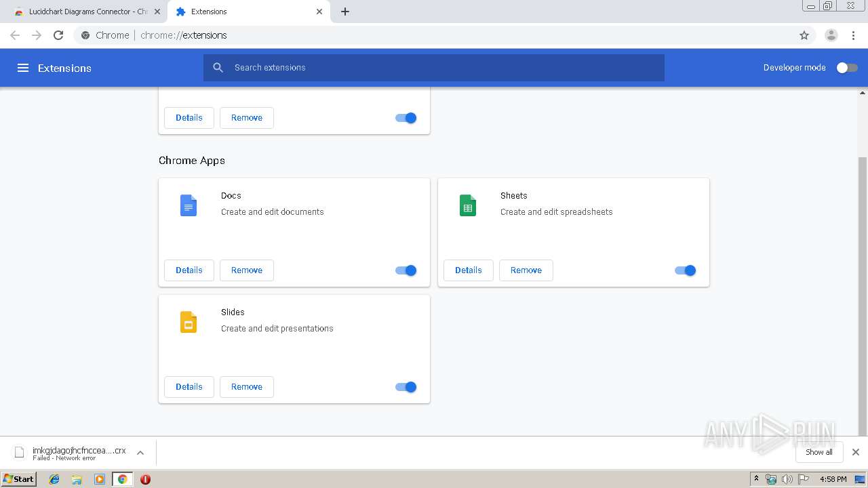Image resolution: width=868 pixels, height=488 pixels.
Task: Open the Chrome profile avatar
Action: point(831,35)
